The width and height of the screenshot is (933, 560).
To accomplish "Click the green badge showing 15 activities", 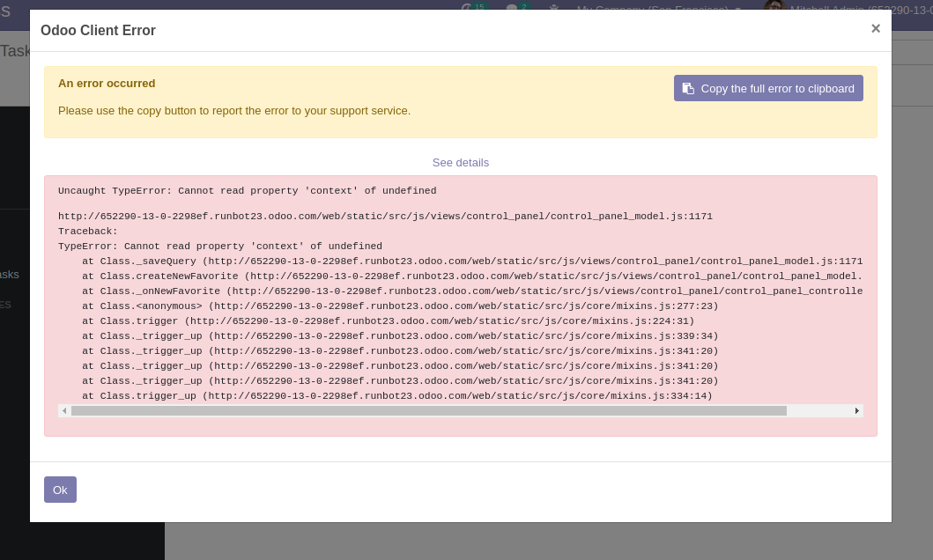I will 479,7.
